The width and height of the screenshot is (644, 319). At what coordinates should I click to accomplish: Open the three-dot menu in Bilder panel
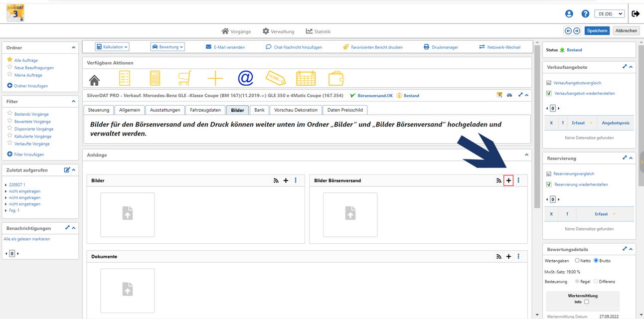click(296, 180)
